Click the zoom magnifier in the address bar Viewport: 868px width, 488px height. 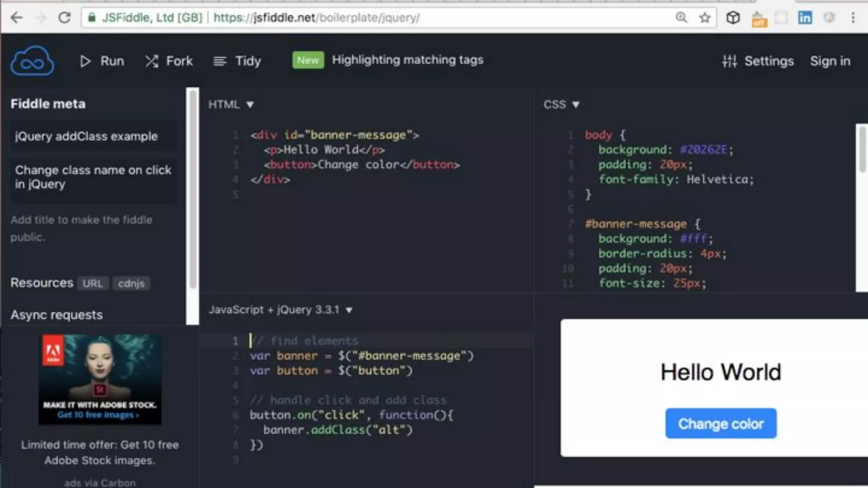pos(681,17)
